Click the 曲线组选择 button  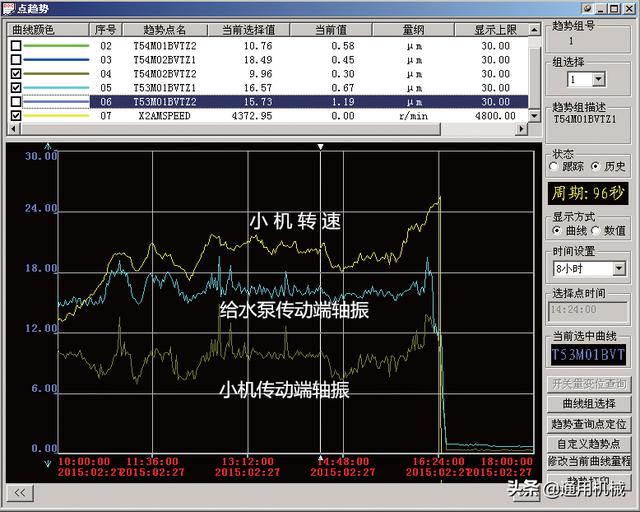590,404
